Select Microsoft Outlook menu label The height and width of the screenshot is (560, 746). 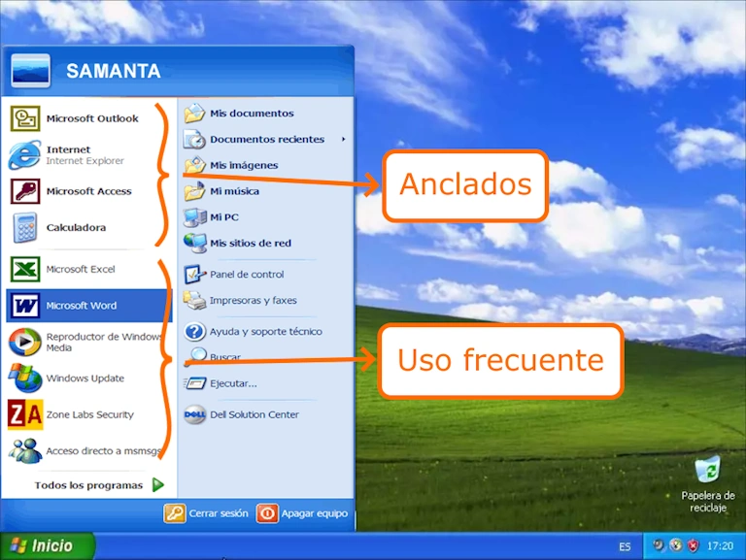92,118
